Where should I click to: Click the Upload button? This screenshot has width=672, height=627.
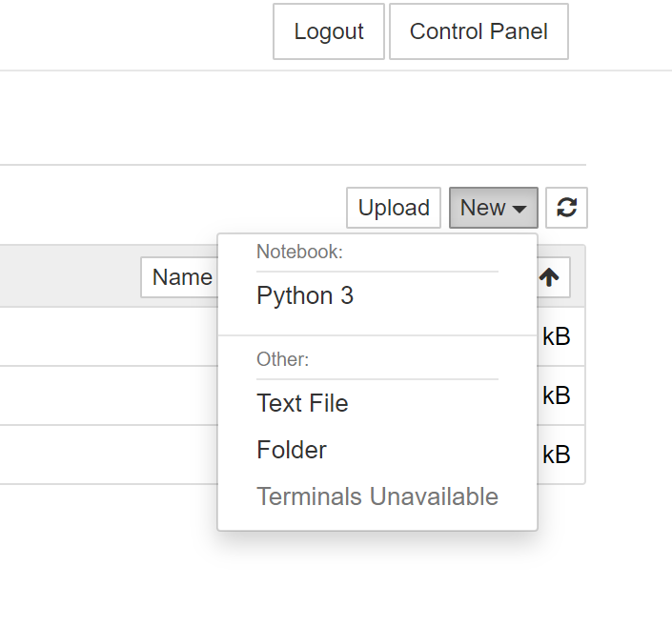point(394,208)
